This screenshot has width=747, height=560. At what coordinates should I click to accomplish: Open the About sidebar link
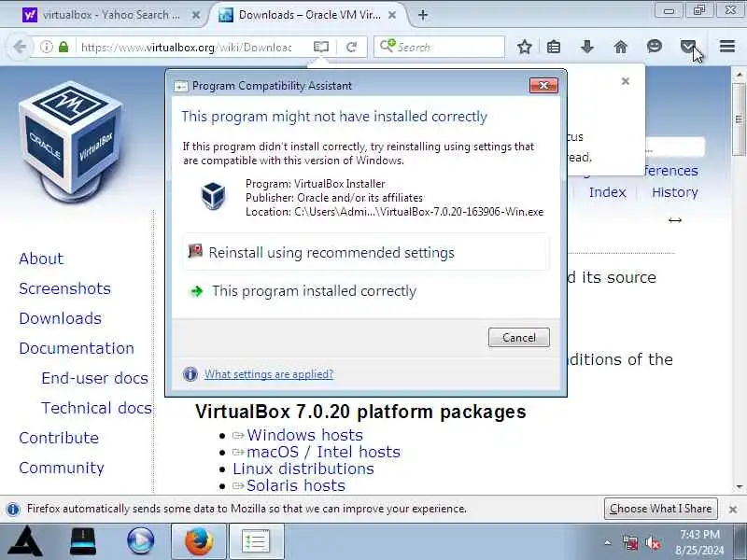[41, 259]
